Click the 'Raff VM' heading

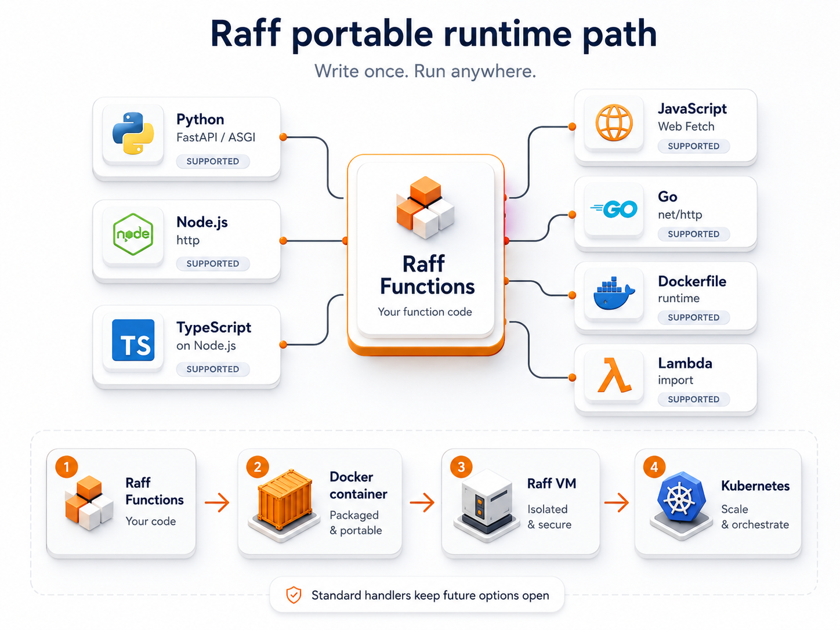(552, 483)
